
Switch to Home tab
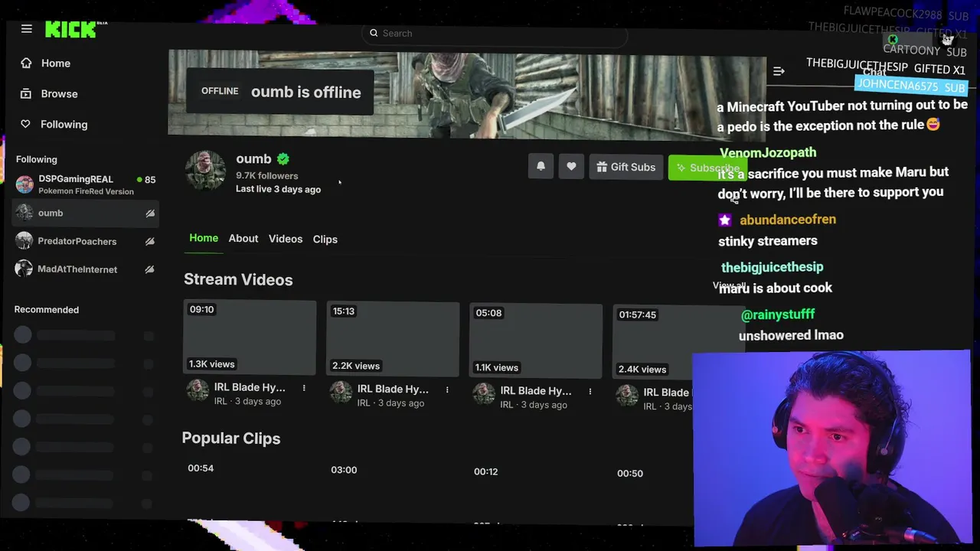click(x=204, y=238)
